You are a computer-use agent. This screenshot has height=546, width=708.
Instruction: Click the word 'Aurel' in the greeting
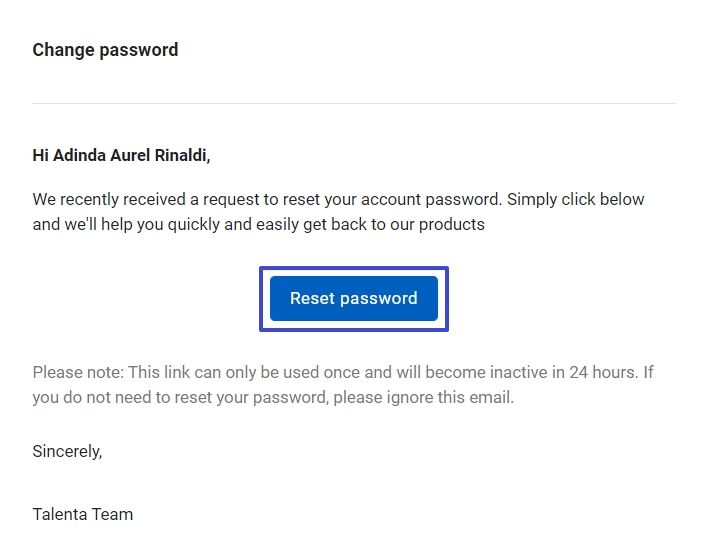coord(130,155)
